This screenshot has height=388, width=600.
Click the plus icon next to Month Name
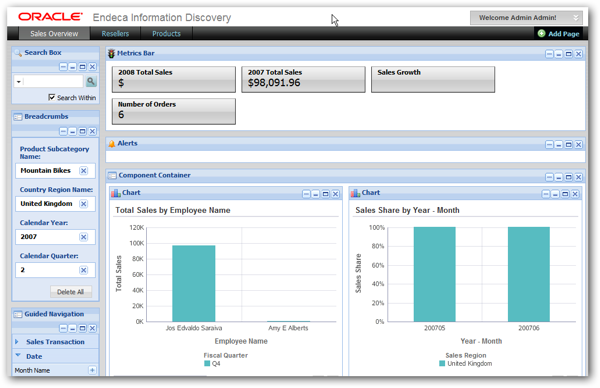pos(92,370)
